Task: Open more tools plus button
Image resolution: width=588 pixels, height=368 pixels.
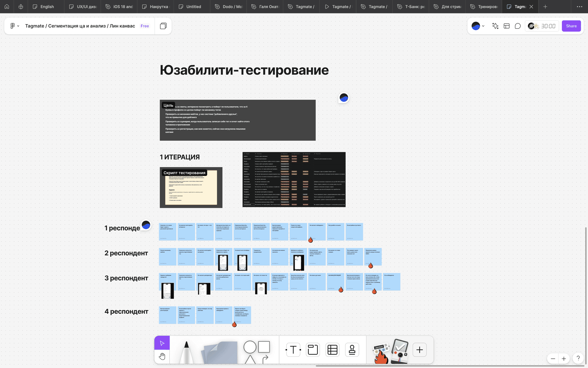Action: pyautogui.click(x=419, y=350)
